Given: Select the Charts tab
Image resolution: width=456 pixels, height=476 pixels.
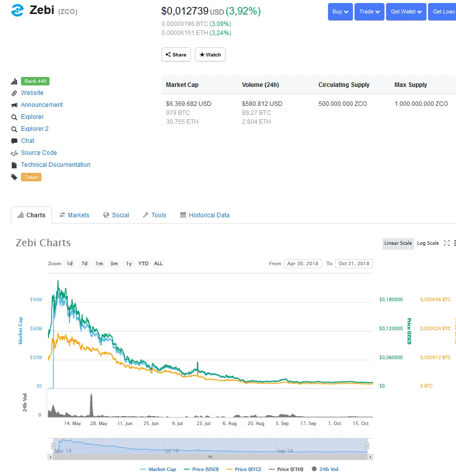Looking at the screenshot, I should (x=31, y=215).
